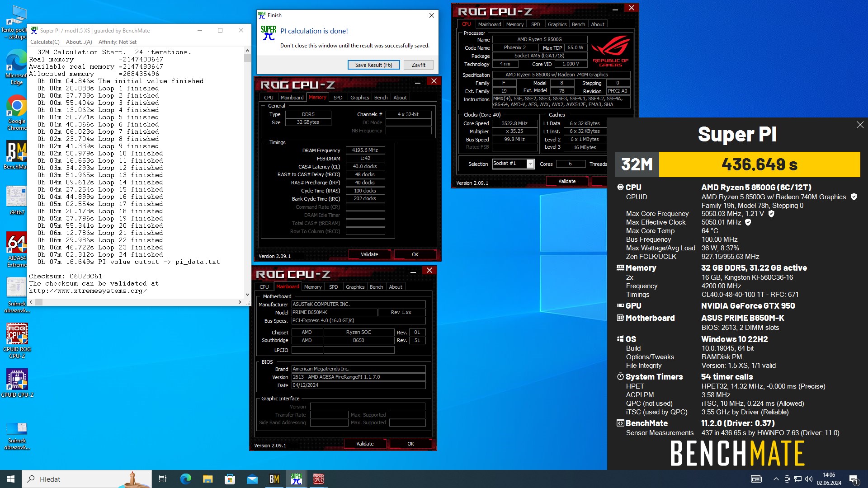Select Mainboard tab in top CPU-Z window

pos(490,24)
